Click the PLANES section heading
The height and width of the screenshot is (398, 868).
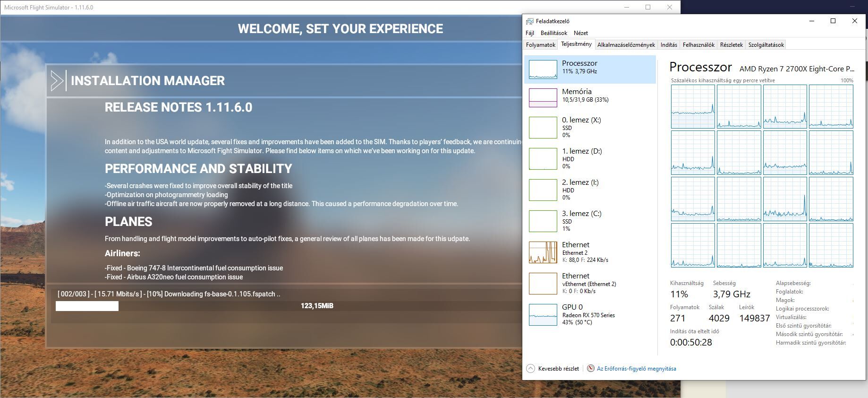[x=128, y=222]
